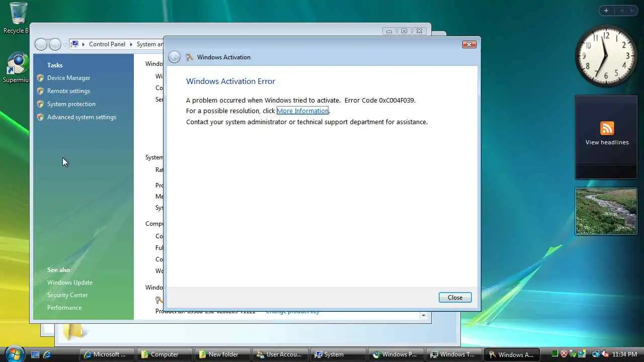Click the muted volume tray icon
Viewport: 644px width, 362px height.
tap(605, 354)
